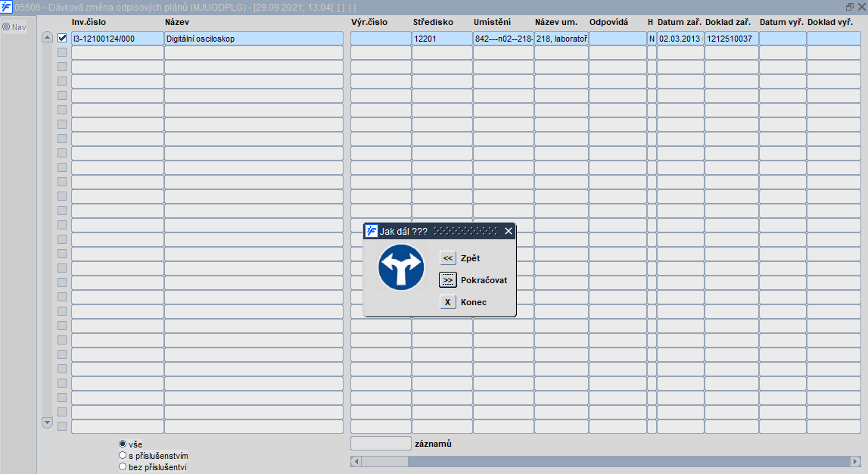Click the Pokračovat continue arrow button
This screenshot has height=474, width=868.
(x=448, y=280)
